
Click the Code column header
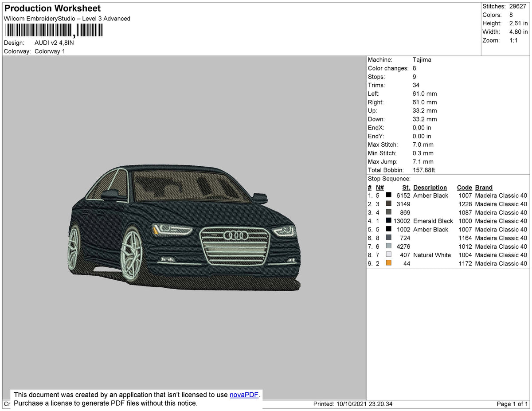(x=464, y=188)
